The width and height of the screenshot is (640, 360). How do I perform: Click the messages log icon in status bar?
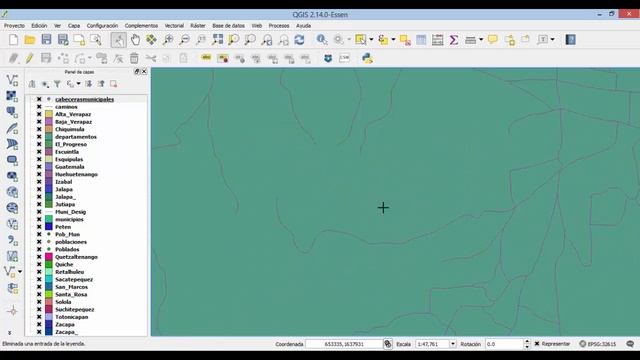click(x=630, y=344)
